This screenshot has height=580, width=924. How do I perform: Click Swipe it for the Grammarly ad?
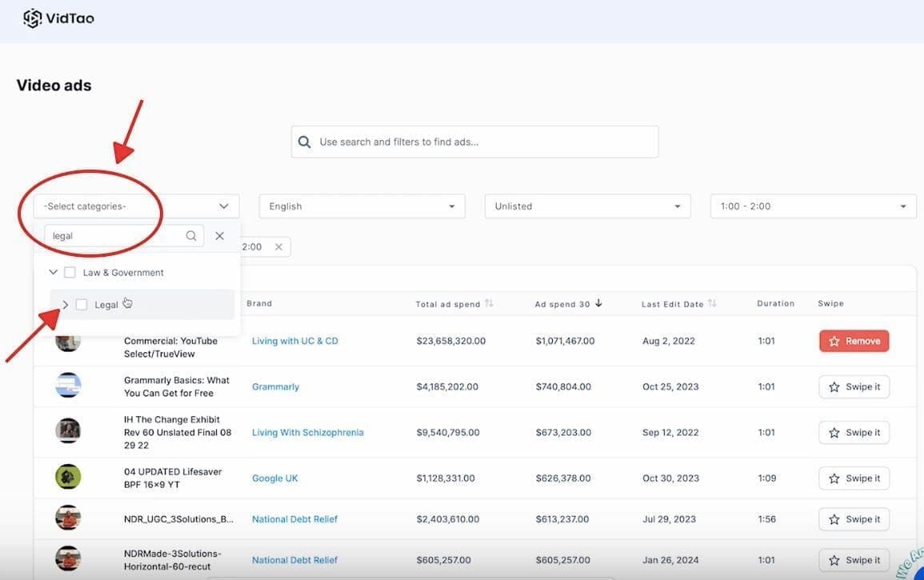click(854, 386)
